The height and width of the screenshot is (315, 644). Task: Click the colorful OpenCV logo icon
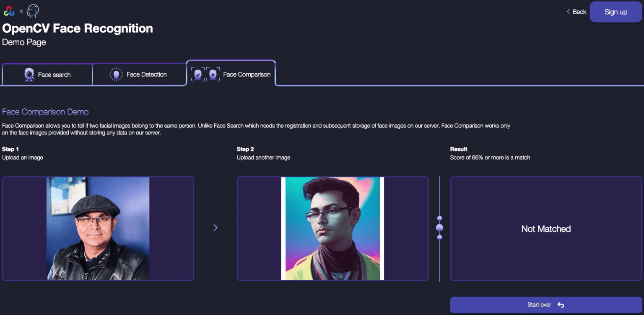pos(9,11)
